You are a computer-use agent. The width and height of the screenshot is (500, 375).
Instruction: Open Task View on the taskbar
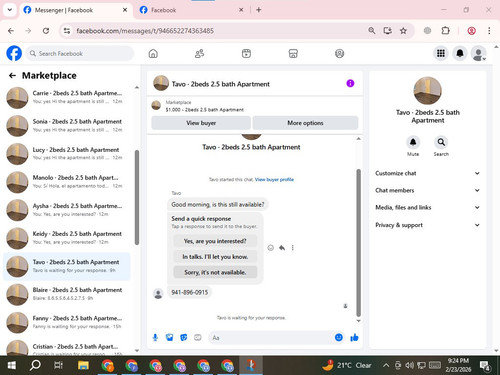click(58, 365)
